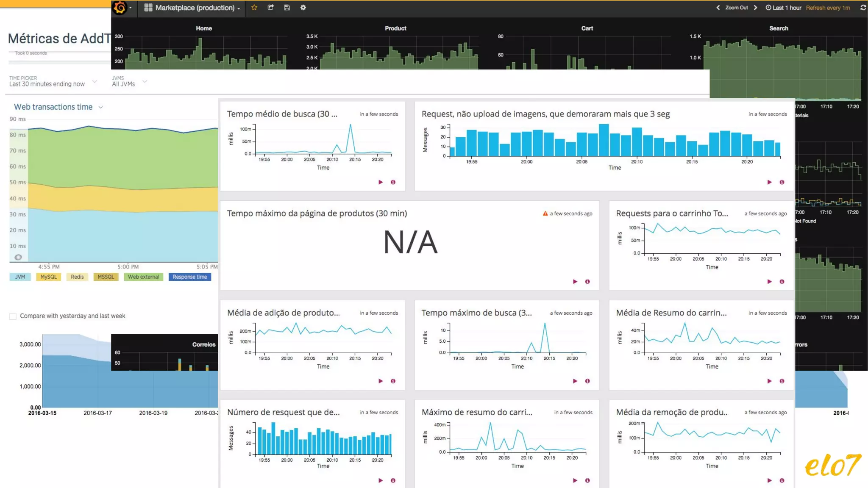Star the Marketplace dashboard
The image size is (868, 488).
254,8
